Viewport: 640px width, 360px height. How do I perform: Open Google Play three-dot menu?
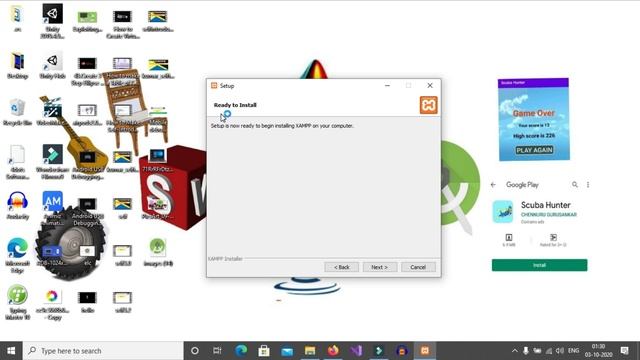tap(588, 184)
